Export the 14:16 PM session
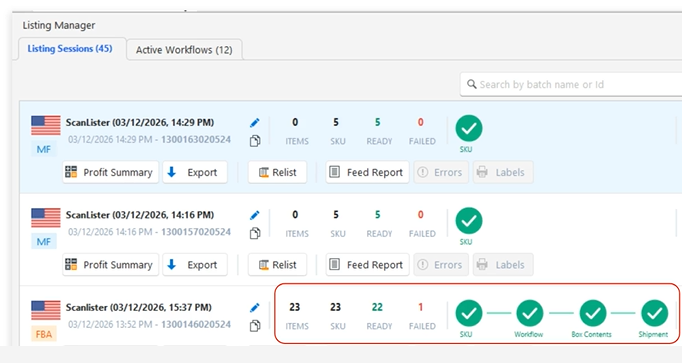 click(x=195, y=265)
